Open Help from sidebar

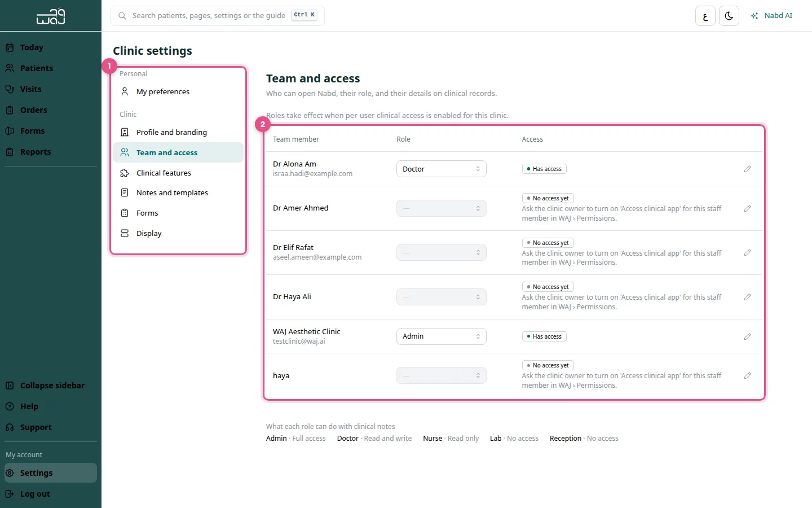click(51, 406)
